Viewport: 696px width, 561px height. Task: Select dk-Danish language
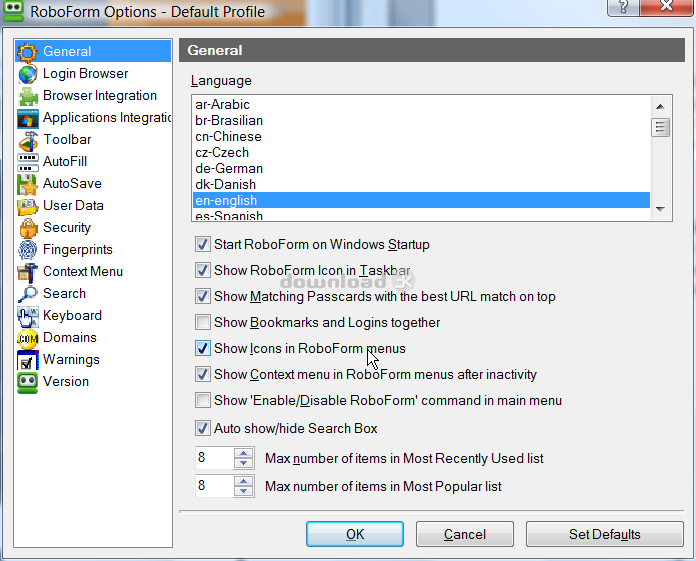[421, 184]
